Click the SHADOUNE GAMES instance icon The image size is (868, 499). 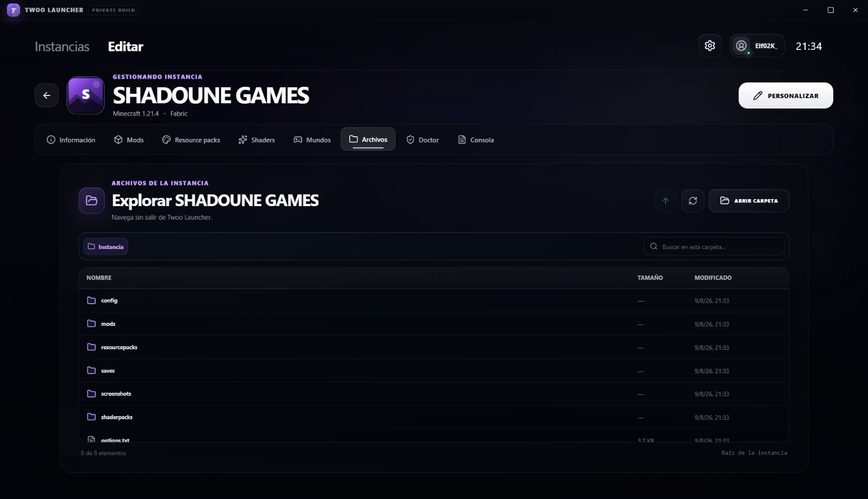click(x=86, y=95)
